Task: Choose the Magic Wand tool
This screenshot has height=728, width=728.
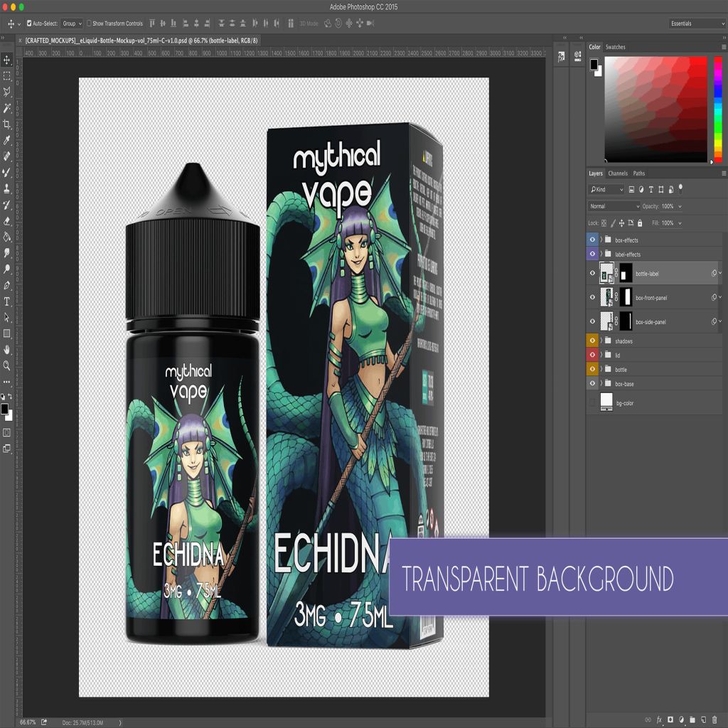Action: point(7,108)
